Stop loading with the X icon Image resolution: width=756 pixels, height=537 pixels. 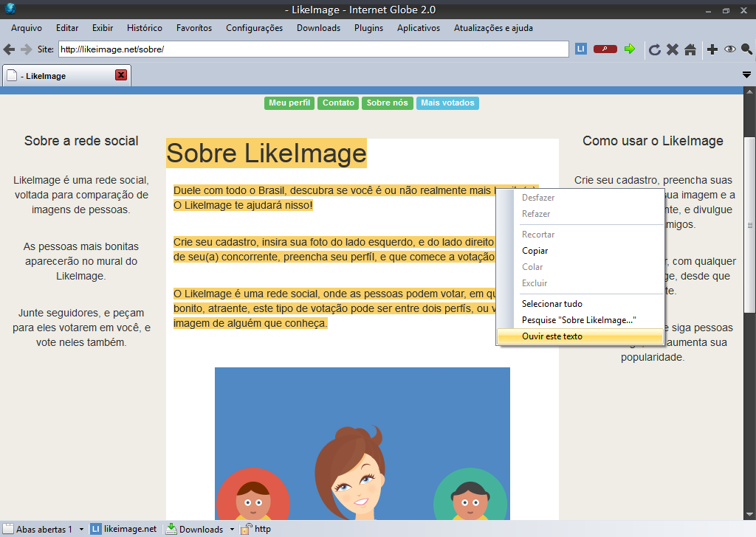673,49
